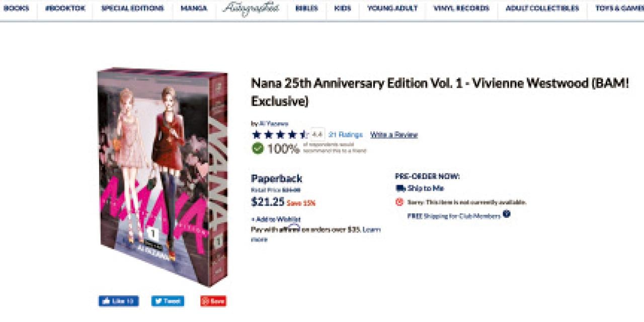Click the Affirm Learn more link

371,229
